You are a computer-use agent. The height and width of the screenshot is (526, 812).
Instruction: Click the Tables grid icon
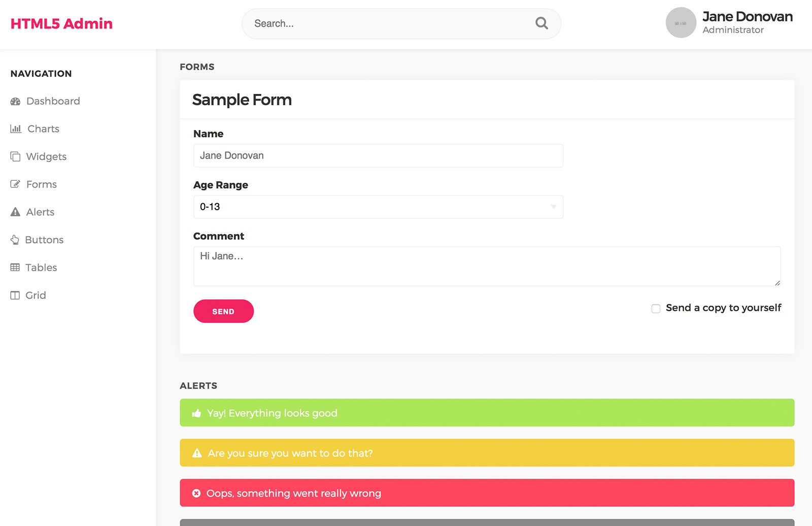coord(15,268)
